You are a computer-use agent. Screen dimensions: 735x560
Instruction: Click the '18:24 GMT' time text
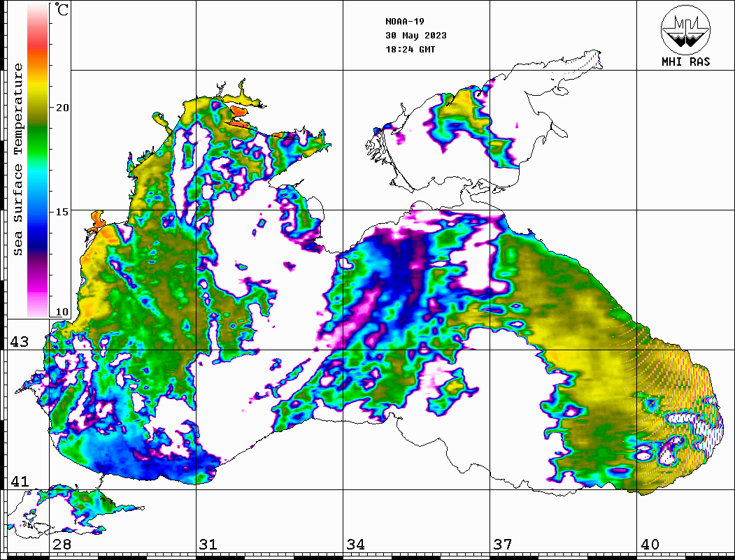(410, 49)
